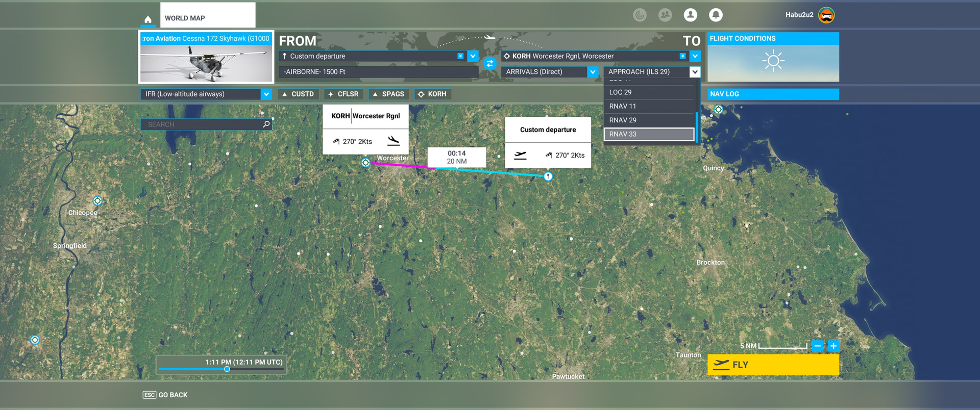The image size is (980, 410).
Task: Select the custom departure point on map
Action: tap(548, 176)
